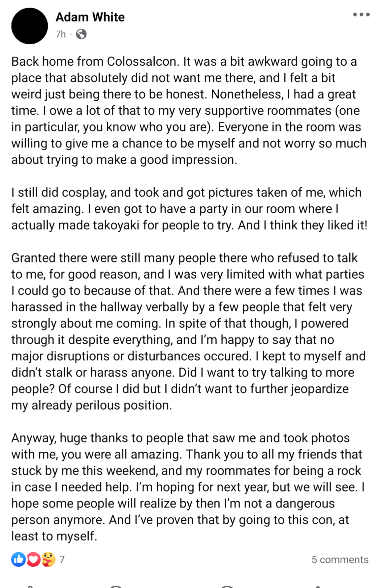Click the 7h post timestamp
The image size is (380, 588).
[x=61, y=34]
